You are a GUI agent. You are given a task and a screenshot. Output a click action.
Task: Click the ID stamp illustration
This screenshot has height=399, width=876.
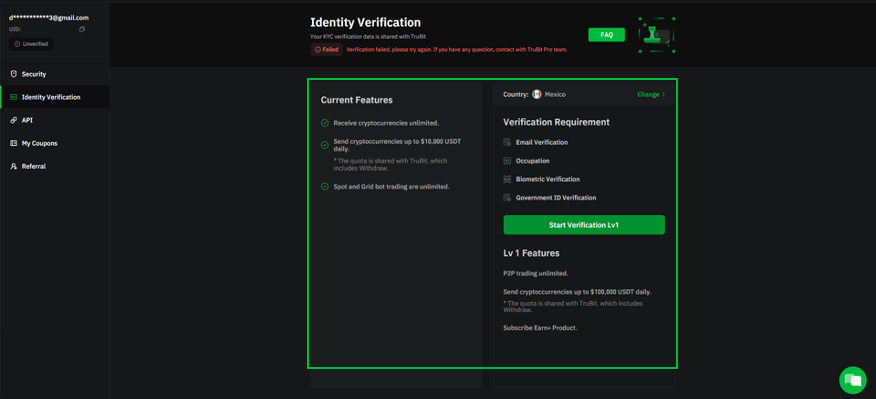pos(656,35)
